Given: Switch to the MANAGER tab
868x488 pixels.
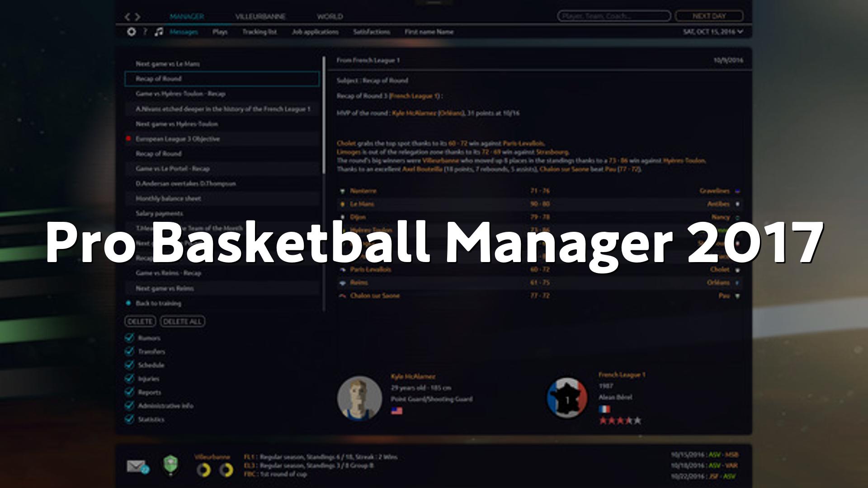Looking at the screenshot, I should [x=187, y=17].
